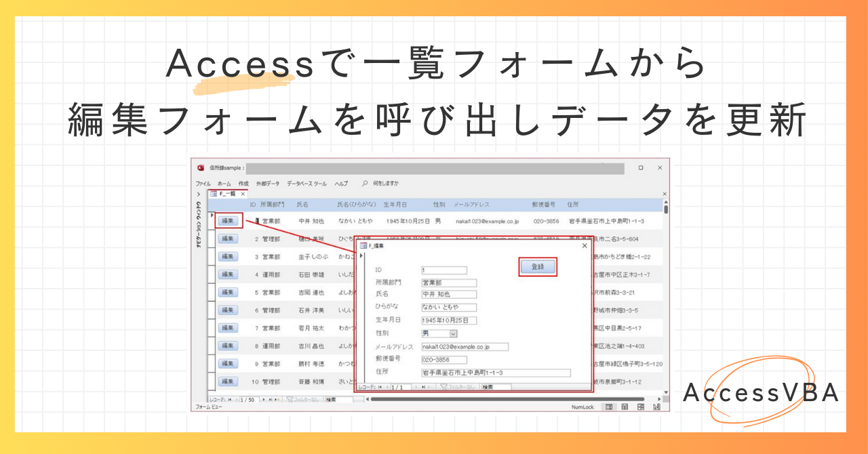Click the 郵便番号 column header
868x454 pixels.
tap(544, 204)
